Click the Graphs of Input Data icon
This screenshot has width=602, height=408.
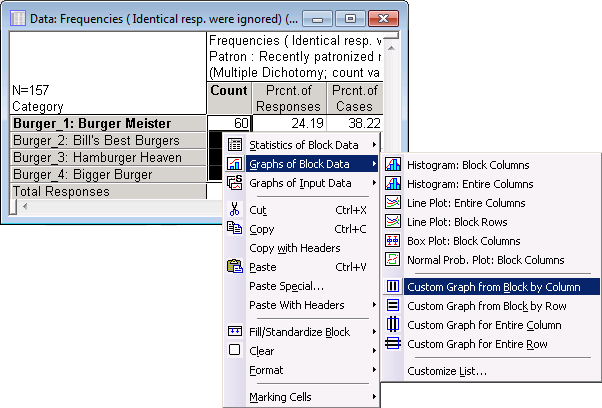pos(234,183)
